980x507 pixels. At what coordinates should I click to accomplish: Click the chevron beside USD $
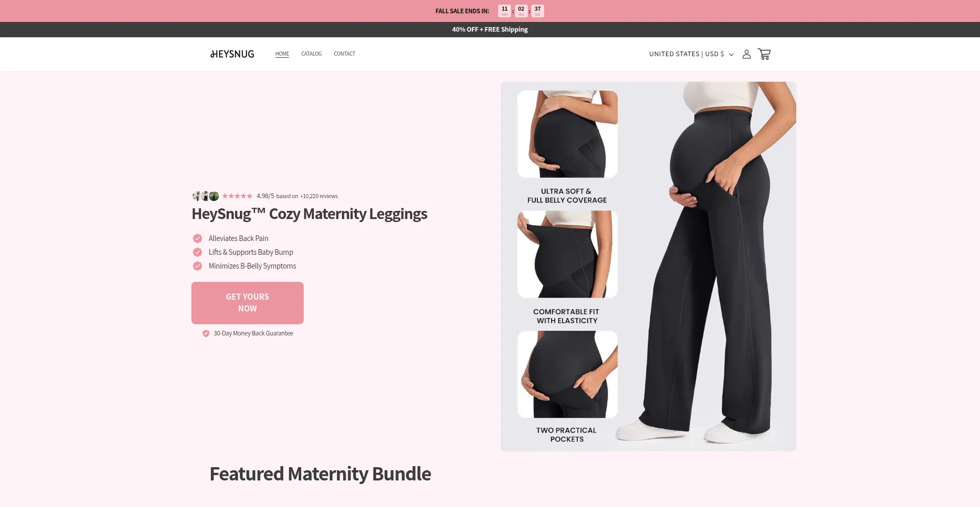pyautogui.click(x=731, y=55)
